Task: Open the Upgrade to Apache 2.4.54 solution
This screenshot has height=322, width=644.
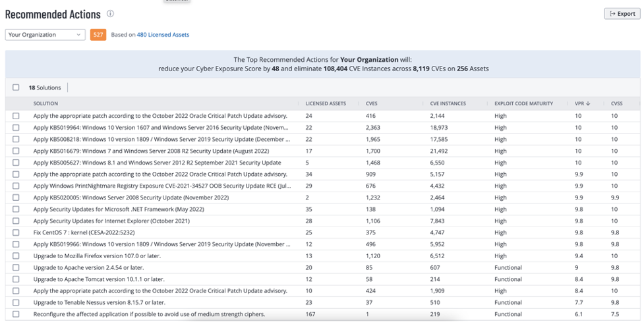Action: point(88,267)
